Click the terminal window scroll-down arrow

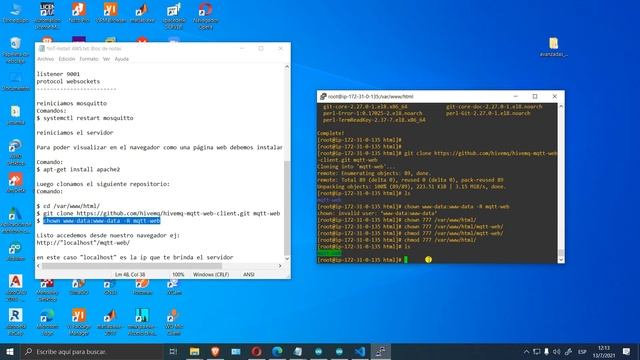click(561, 260)
